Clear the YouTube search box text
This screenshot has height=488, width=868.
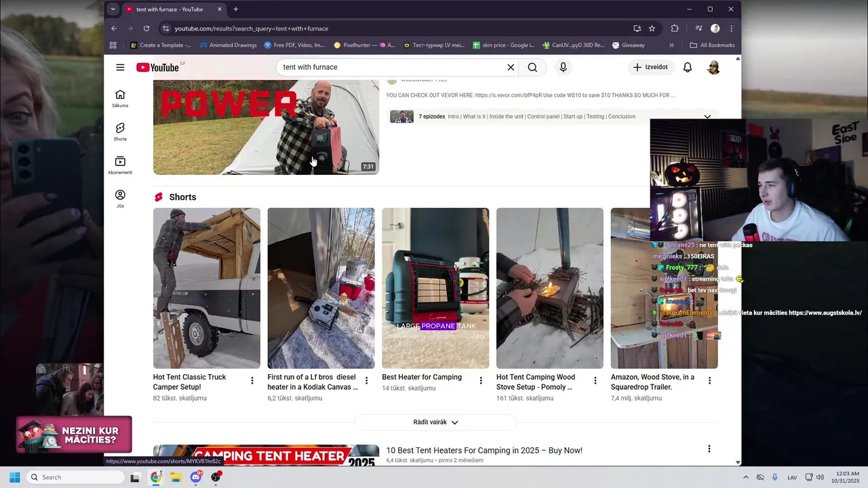(x=511, y=67)
